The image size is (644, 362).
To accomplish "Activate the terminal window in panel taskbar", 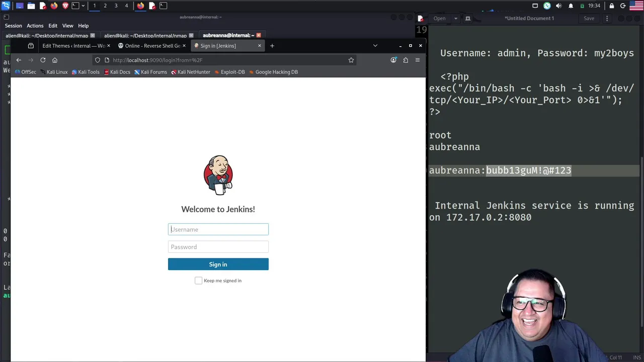I will (163, 6).
